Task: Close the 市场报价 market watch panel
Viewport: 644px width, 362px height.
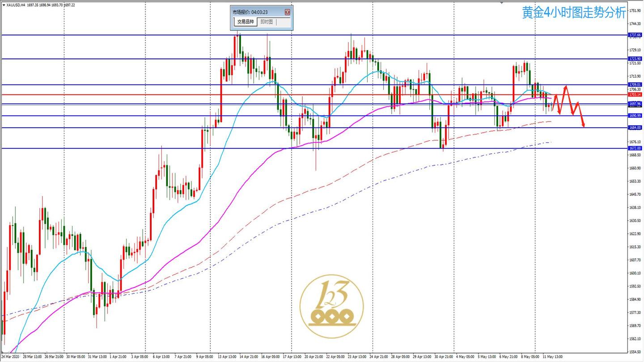Action: point(287,12)
